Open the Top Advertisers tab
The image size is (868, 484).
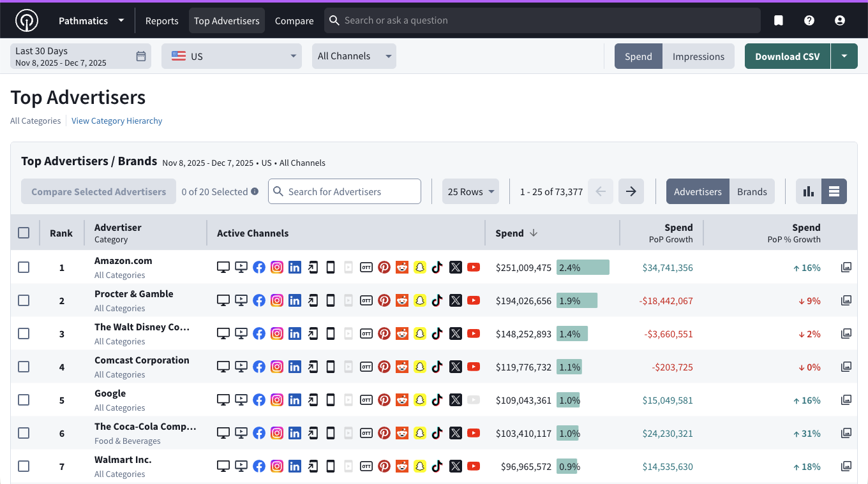pyautogui.click(x=227, y=20)
